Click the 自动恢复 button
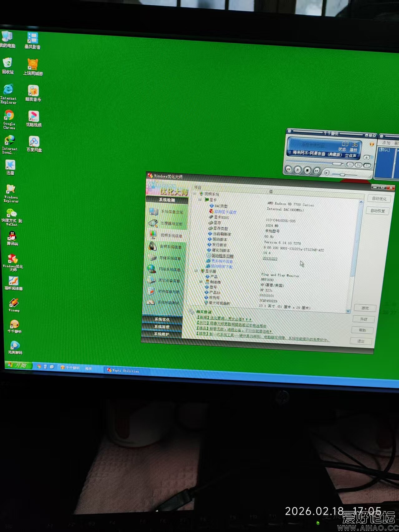The image size is (399, 532). [x=378, y=211]
